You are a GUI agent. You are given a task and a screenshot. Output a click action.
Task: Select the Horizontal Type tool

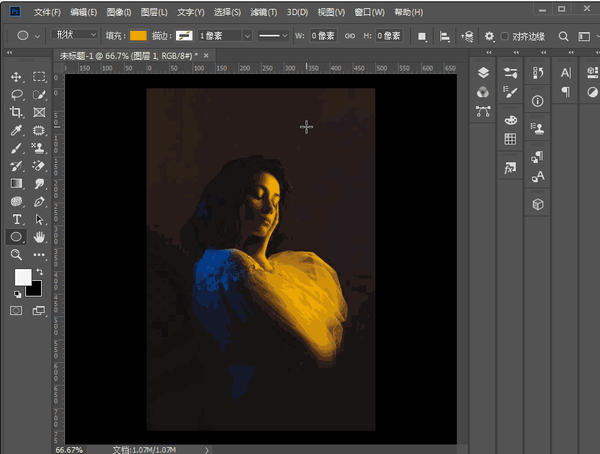point(16,219)
